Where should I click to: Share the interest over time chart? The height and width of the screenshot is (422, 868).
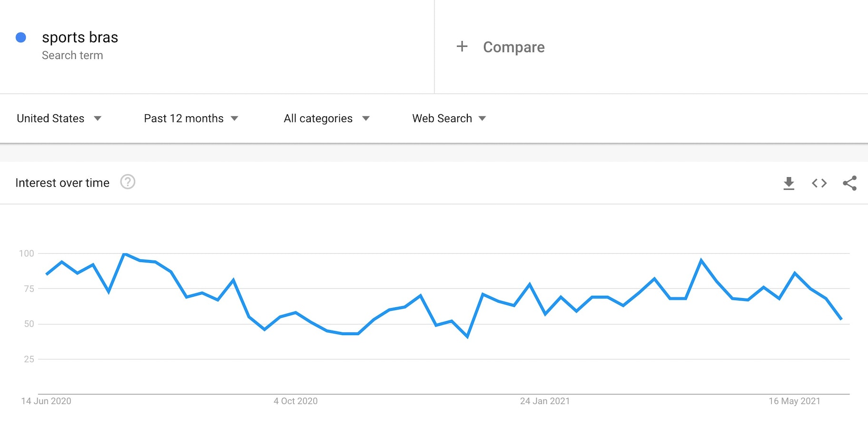tap(849, 183)
